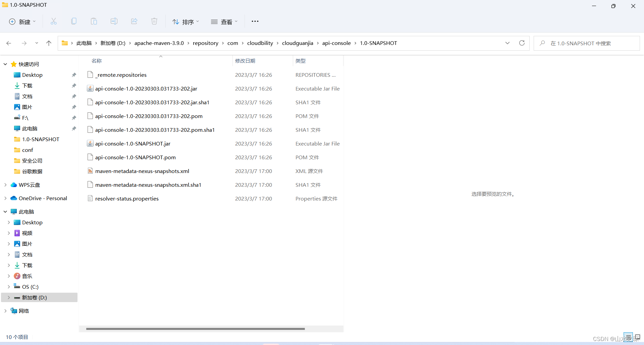Click the folder icon in address bar
The width and height of the screenshot is (644, 345).
pyautogui.click(x=65, y=43)
